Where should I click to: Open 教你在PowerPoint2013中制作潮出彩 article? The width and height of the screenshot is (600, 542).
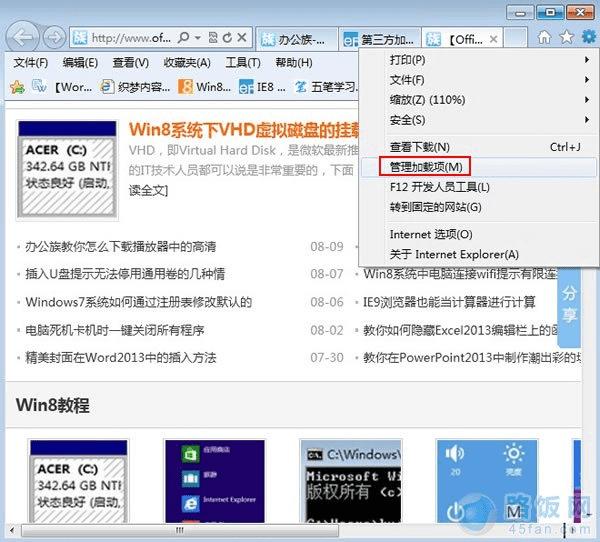(x=472, y=358)
